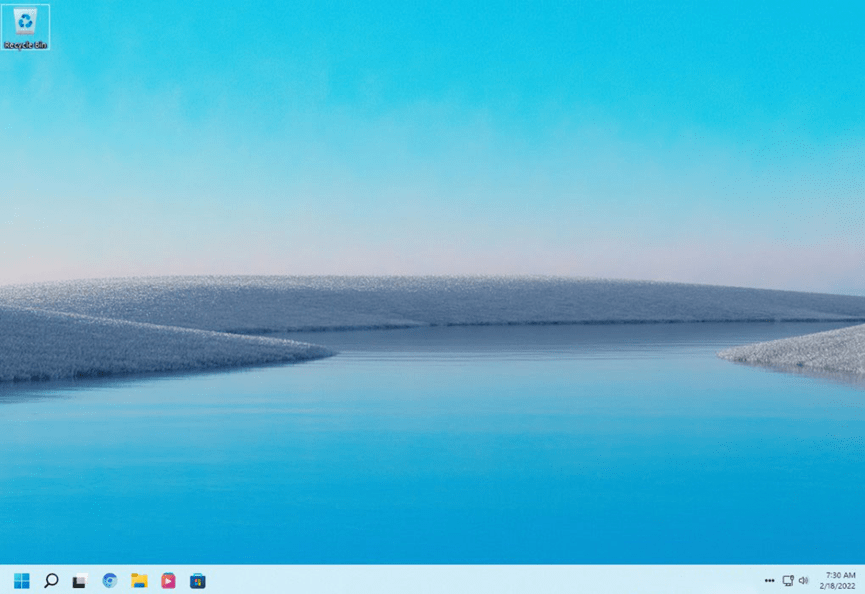The image size is (865, 594).
Task: Open File Explorer folder icon
Action: pyautogui.click(x=139, y=580)
